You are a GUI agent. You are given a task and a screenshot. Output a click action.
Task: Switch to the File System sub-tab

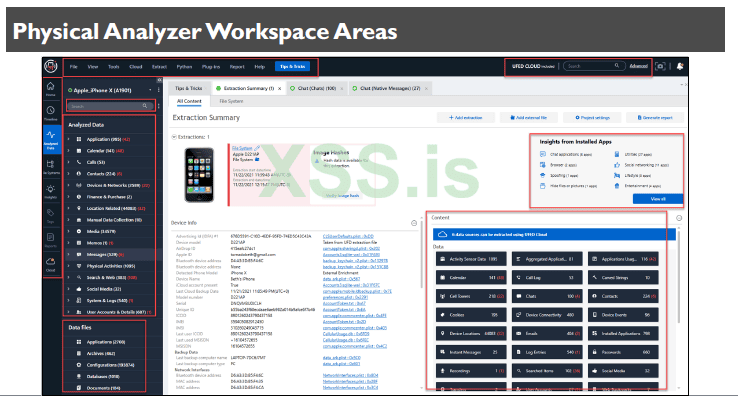point(231,101)
